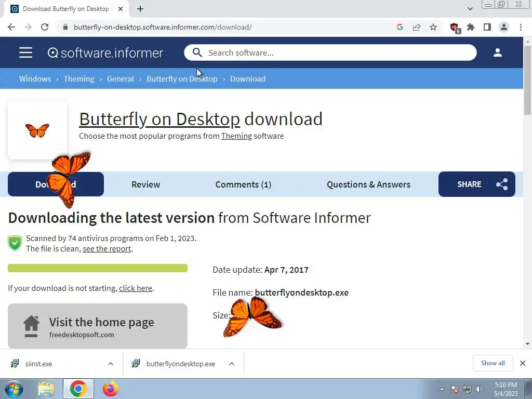532x399 pixels.
Task: Open the downloaded butterflyondesktop.exe file
Action: [180, 364]
